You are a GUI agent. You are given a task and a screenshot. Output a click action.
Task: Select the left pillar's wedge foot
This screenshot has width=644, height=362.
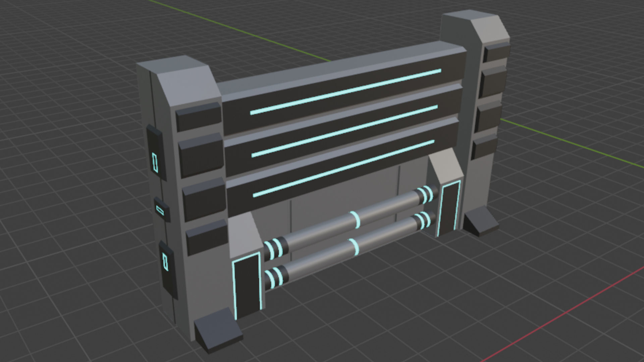point(218,330)
